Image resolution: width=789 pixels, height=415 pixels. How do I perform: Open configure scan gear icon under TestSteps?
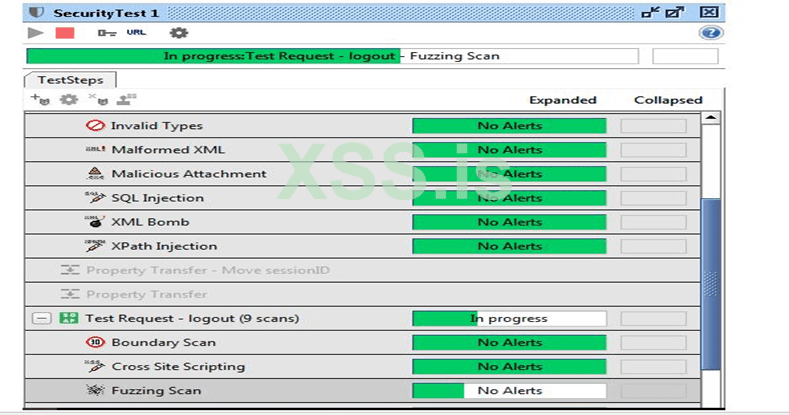[x=69, y=100]
